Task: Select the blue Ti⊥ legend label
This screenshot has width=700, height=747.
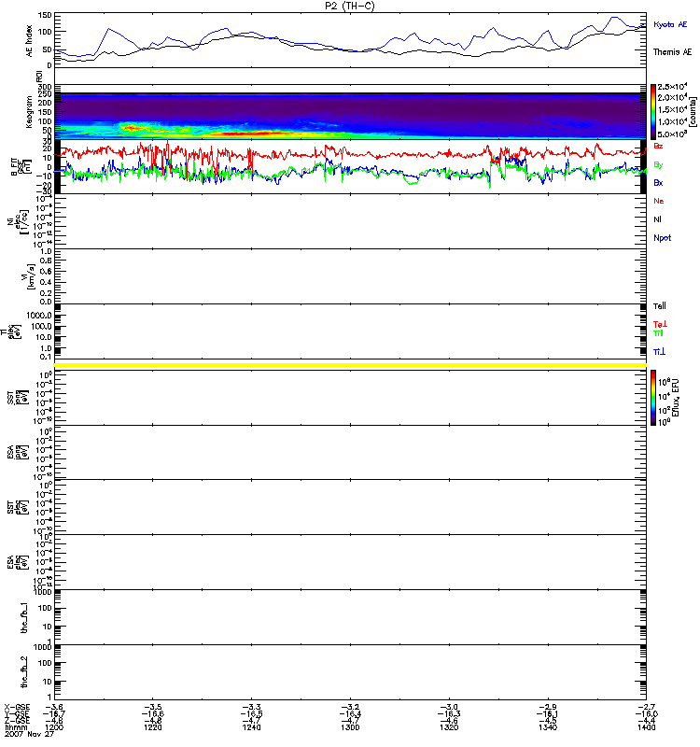Action: point(659,352)
